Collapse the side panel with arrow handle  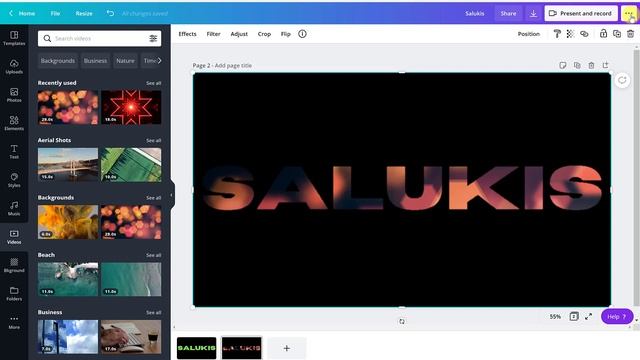tap(172, 195)
